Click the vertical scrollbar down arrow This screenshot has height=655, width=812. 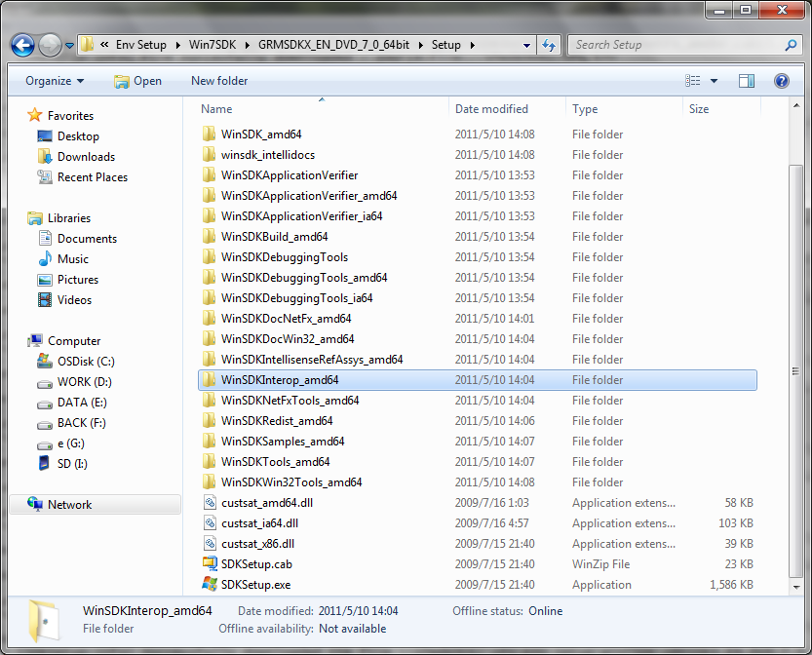click(795, 589)
